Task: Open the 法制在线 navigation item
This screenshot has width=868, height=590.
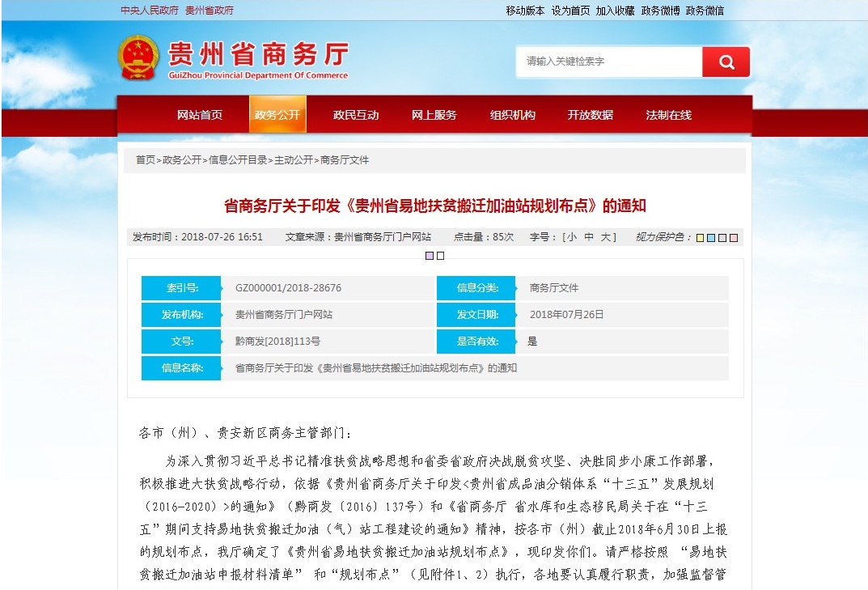Action: coord(669,115)
